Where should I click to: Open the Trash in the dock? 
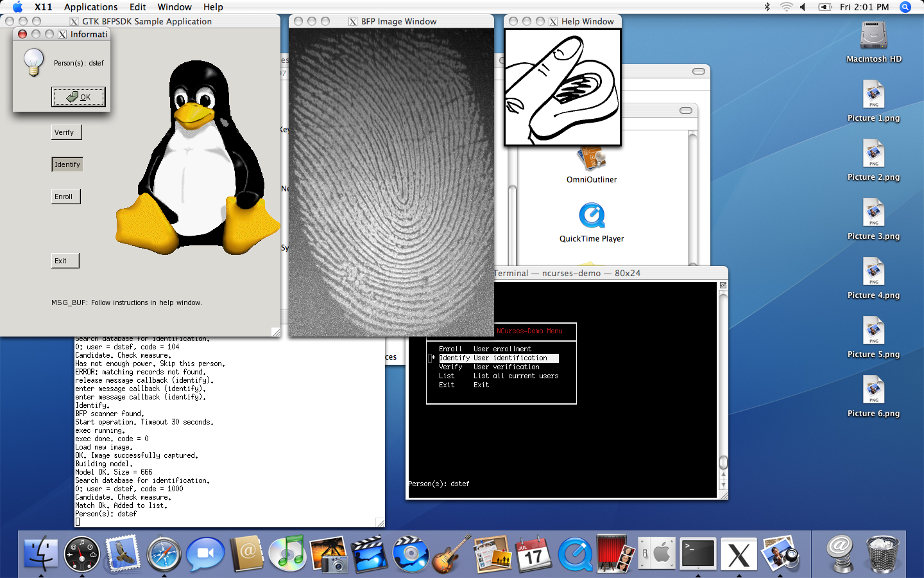882,554
